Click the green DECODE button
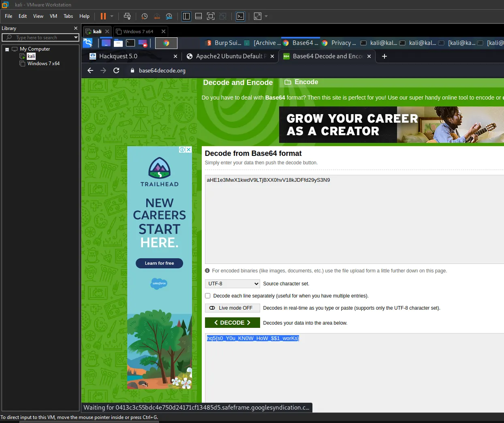 (x=232, y=323)
